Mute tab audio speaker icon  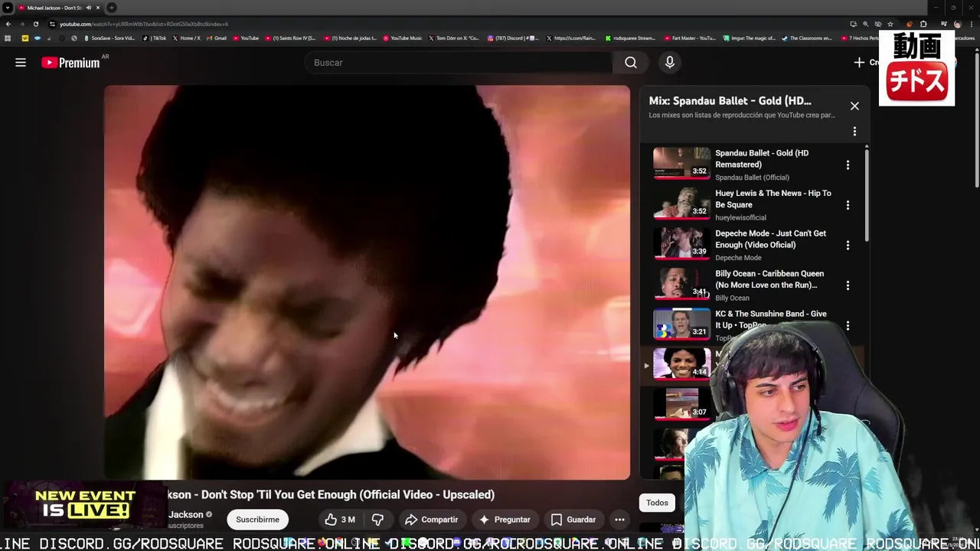88,8
